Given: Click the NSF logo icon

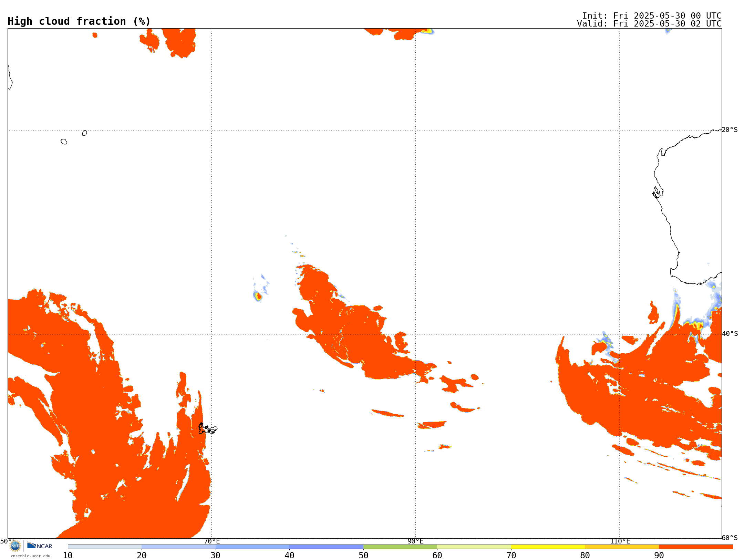Looking at the screenshot, I should (15, 546).
